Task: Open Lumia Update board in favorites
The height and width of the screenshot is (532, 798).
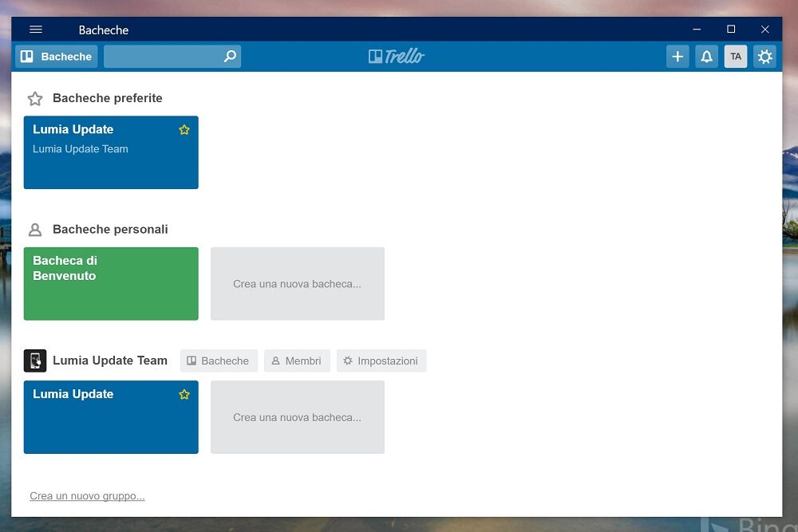Action: [x=111, y=152]
